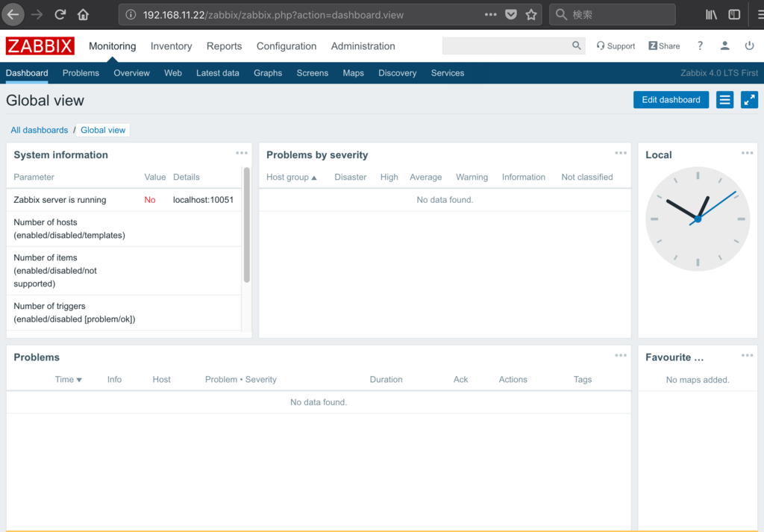The height and width of the screenshot is (532, 764).
Task: Toggle browser sidebar icon
Action: (734, 15)
